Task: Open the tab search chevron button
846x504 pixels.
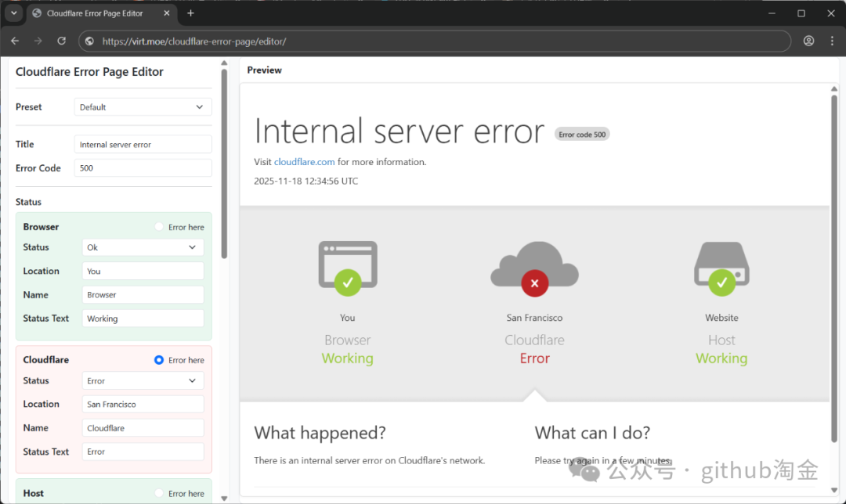Action: (x=13, y=13)
